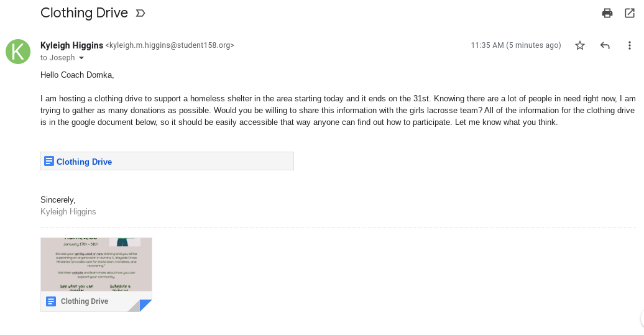Screen dimensions: 644x335
Task: Click the Docs icon on the attachment card
Action: click(x=51, y=301)
